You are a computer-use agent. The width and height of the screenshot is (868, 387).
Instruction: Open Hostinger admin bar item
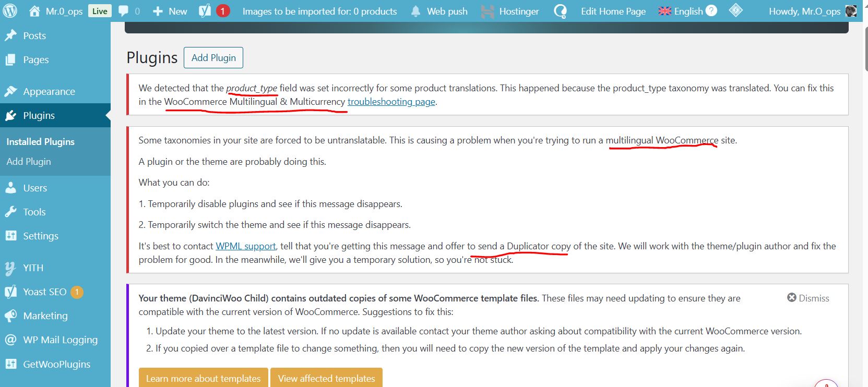point(519,11)
